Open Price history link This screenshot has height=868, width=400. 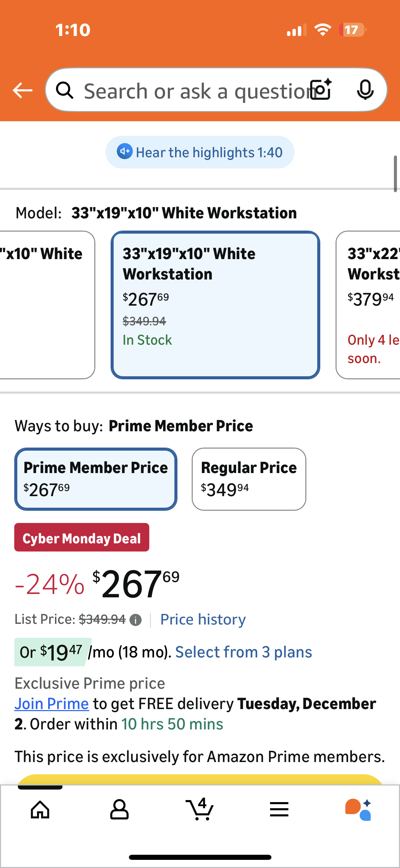pos(203,619)
